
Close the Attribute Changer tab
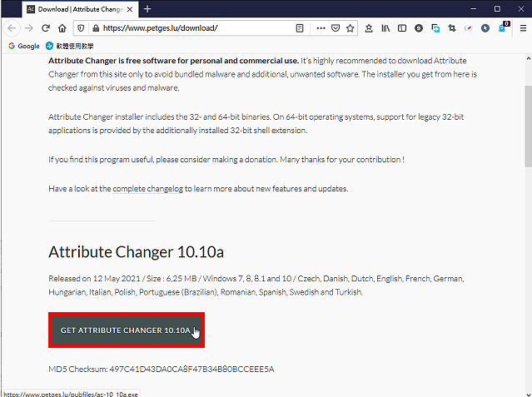(130, 9)
